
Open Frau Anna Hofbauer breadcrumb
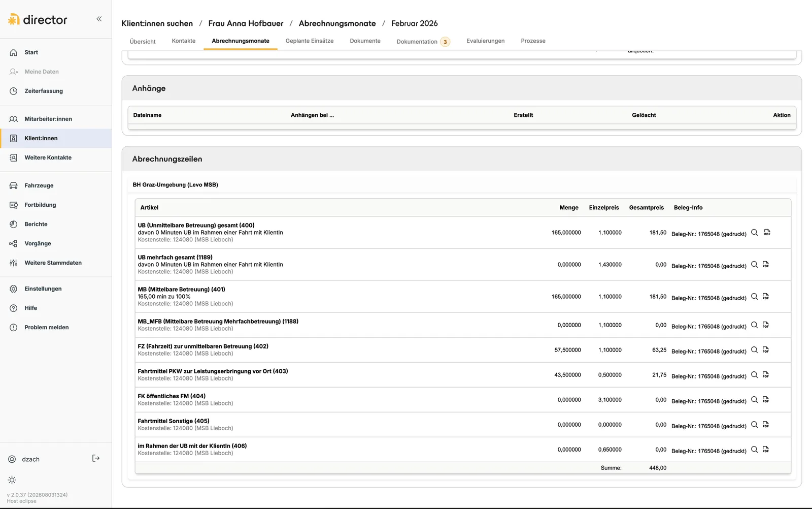point(246,23)
